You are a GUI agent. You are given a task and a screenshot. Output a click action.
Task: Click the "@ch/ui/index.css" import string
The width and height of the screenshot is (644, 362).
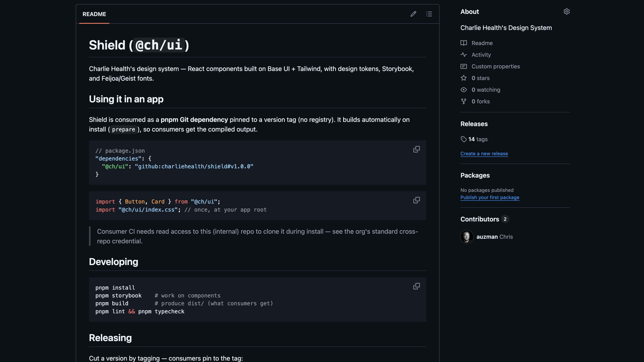(149, 210)
